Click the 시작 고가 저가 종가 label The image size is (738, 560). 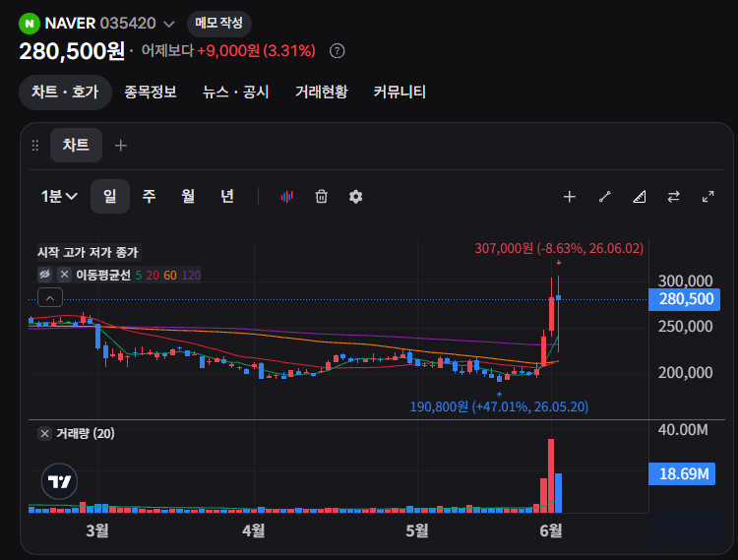[x=88, y=253]
